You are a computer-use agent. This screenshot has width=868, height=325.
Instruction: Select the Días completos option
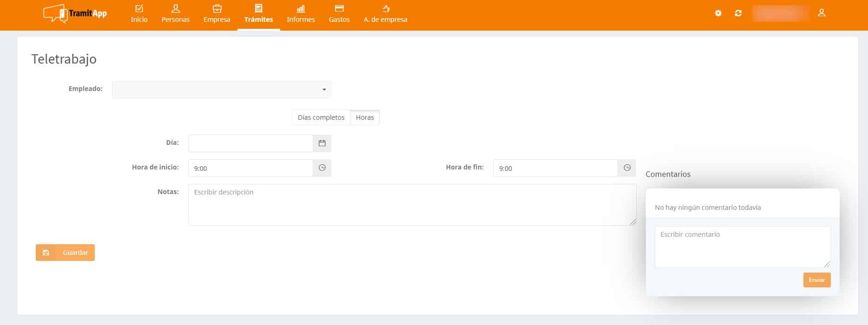[321, 117]
